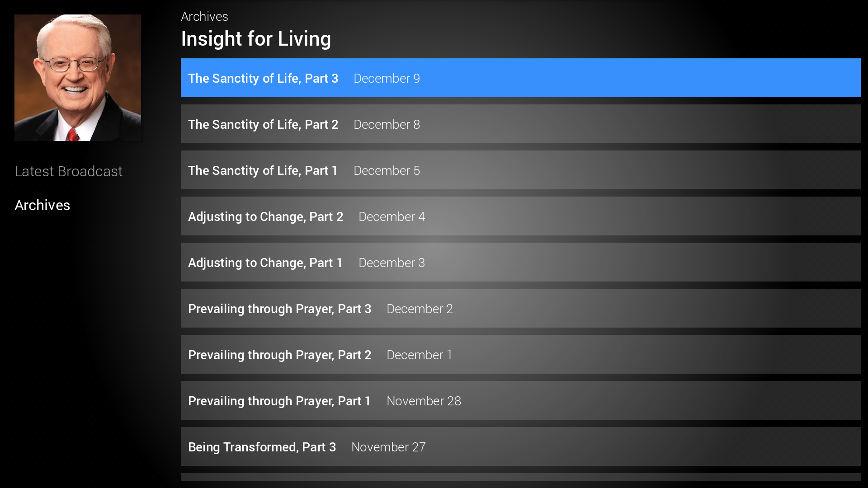This screenshot has width=868, height=488.
Task: Select The Sanctity of Life, Part 1
Action: pyautogui.click(x=263, y=170)
